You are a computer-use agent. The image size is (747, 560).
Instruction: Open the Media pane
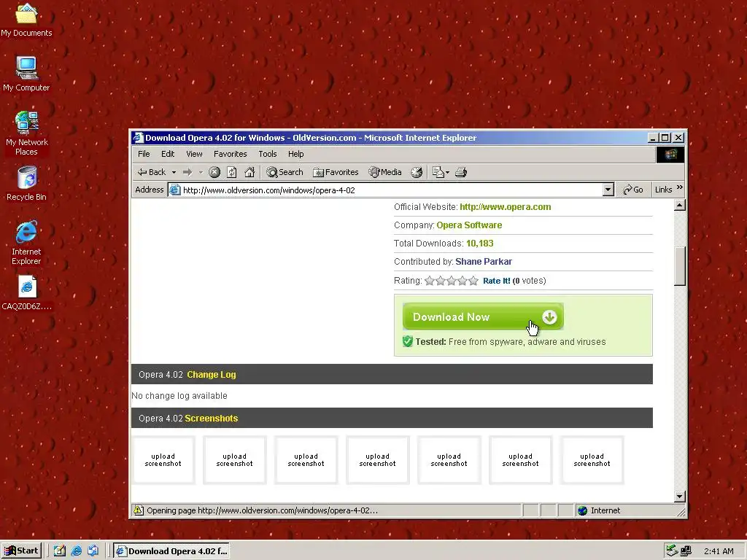pyautogui.click(x=385, y=172)
